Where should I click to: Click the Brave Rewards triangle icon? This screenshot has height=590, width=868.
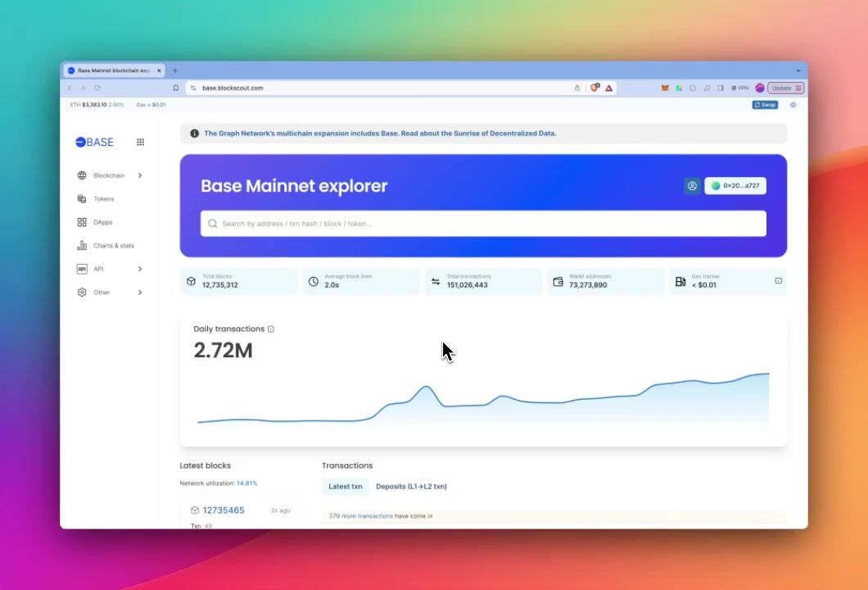pyautogui.click(x=609, y=88)
